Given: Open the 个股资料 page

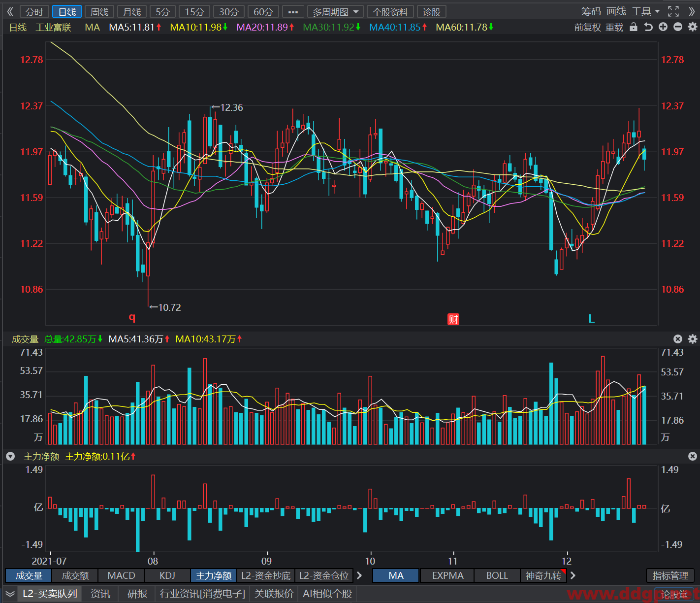Looking at the screenshot, I should 390,12.
